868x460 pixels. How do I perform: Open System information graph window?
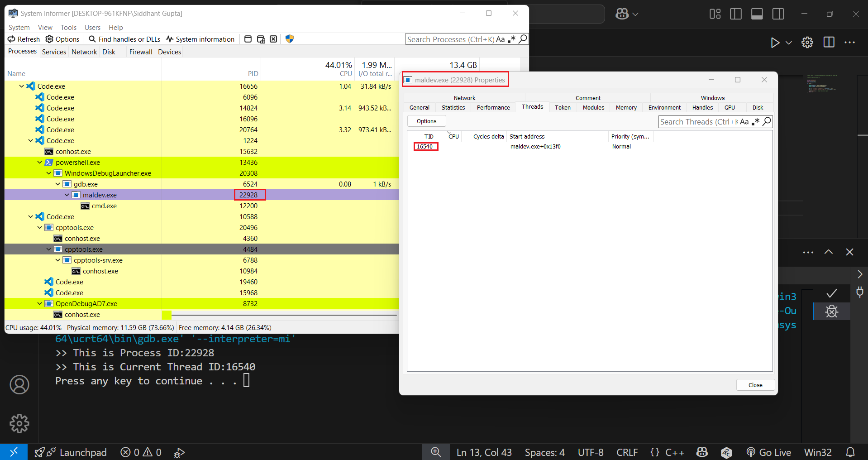pyautogui.click(x=200, y=39)
